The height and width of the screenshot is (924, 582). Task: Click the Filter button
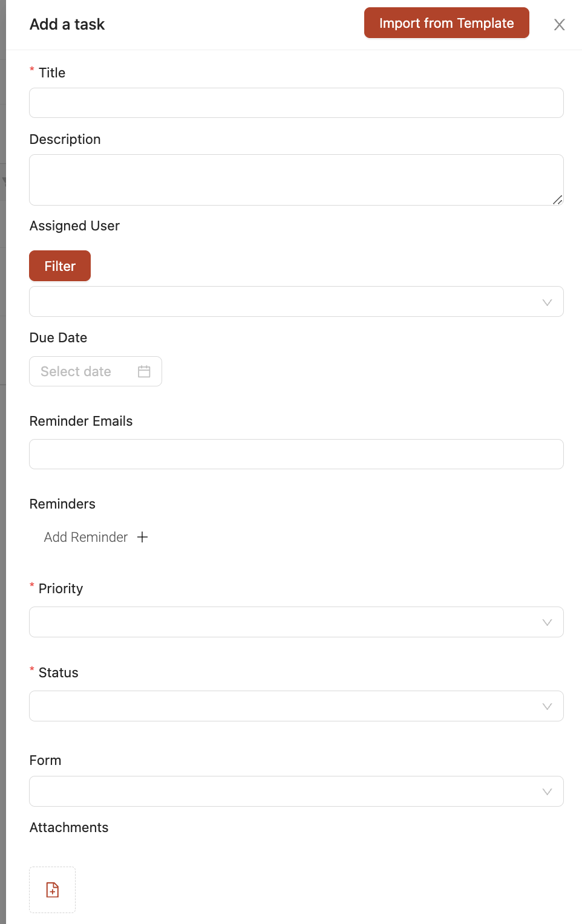tap(60, 266)
